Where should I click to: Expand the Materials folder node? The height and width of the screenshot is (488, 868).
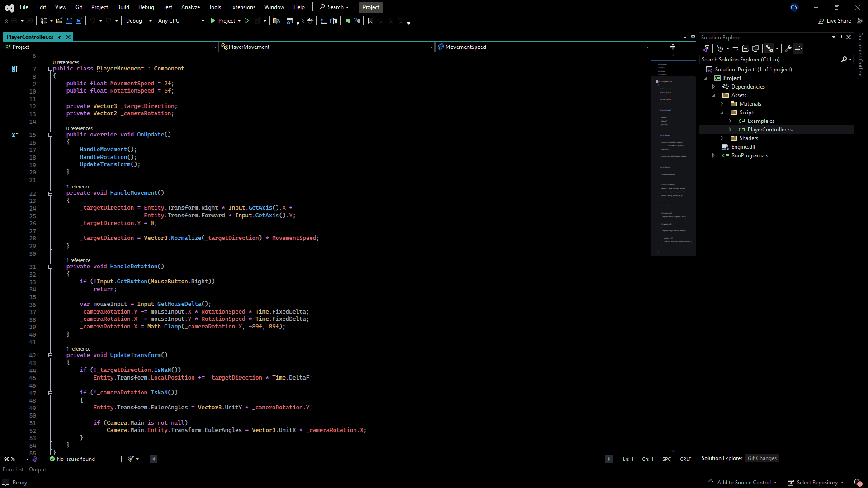722,104
